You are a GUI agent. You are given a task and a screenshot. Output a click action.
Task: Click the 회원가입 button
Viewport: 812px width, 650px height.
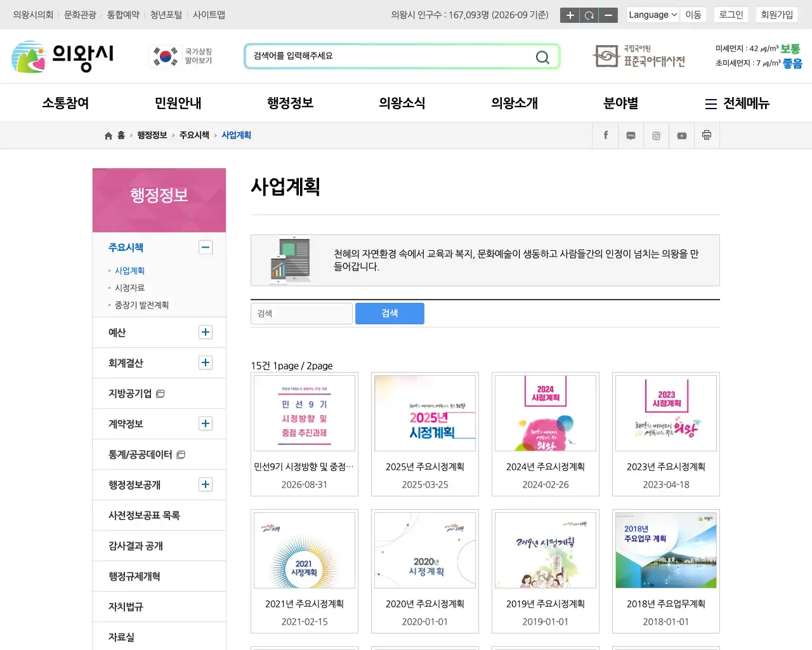tap(777, 15)
